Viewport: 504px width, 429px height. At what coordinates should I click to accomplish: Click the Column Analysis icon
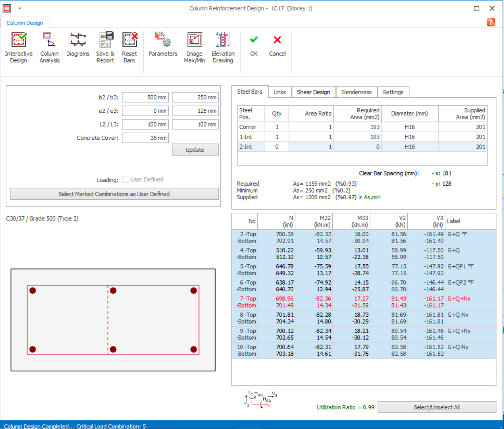[49, 40]
